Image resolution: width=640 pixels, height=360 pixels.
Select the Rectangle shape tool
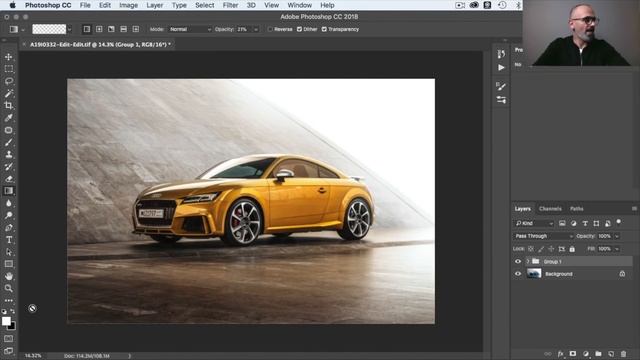[x=9, y=264]
